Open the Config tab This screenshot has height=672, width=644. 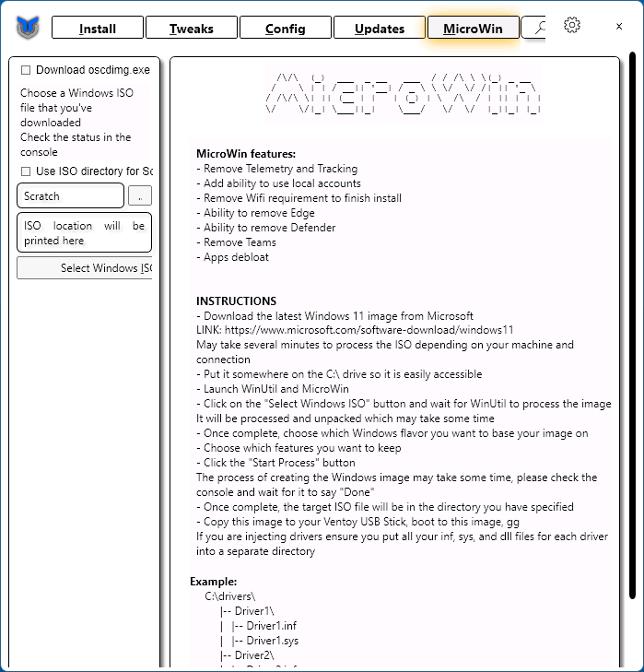pos(286,28)
